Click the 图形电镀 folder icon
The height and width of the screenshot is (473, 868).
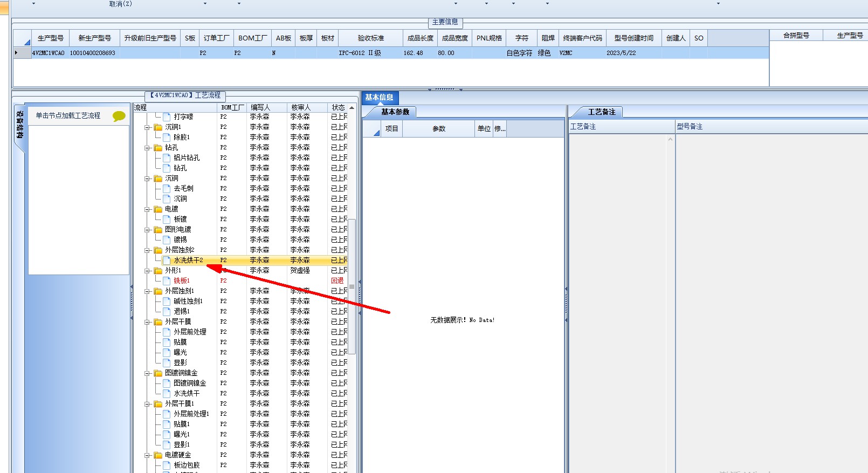coord(158,230)
